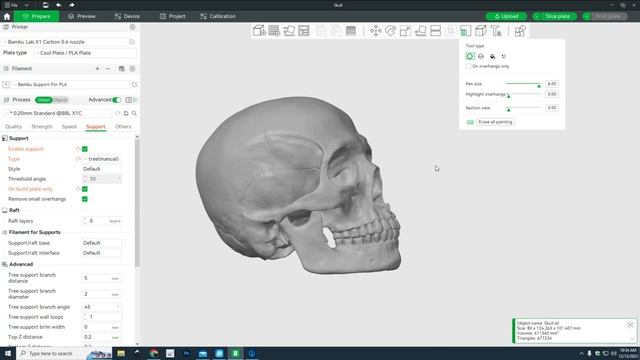Image resolution: width=640 pixels, height=360 pixels.
Task: Open the Plate type dropdown
Action: pyautogui.click(x=85, y=53)
